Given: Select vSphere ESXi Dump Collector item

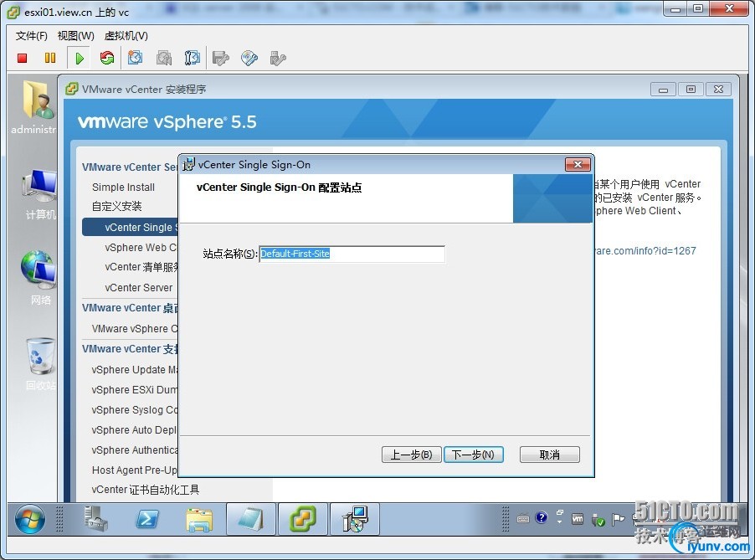Looking at the screenshot, I should 134,390.
